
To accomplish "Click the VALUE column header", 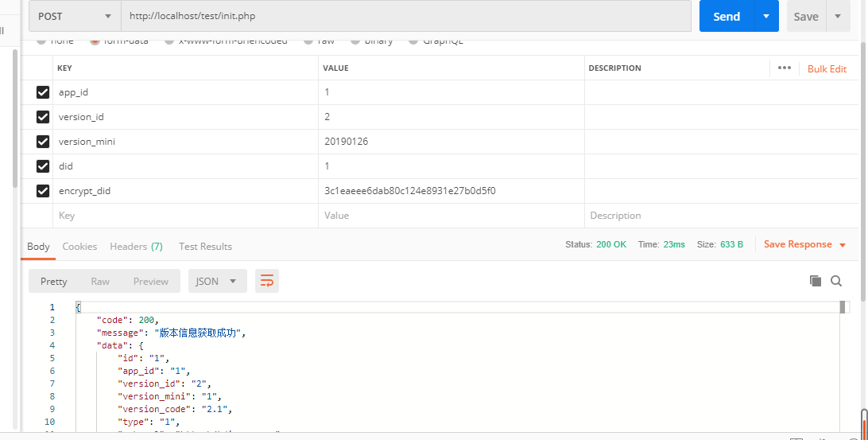I will click(336, 68).
